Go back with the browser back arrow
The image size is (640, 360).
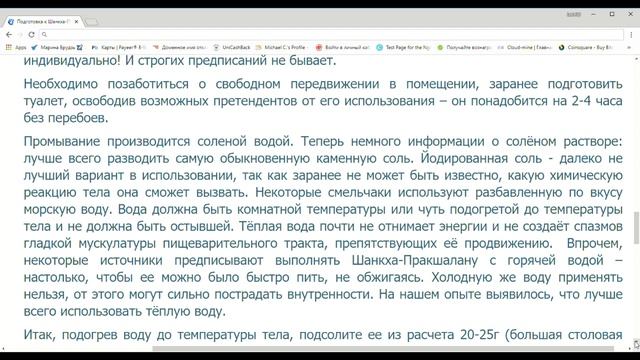coord(9,35)
